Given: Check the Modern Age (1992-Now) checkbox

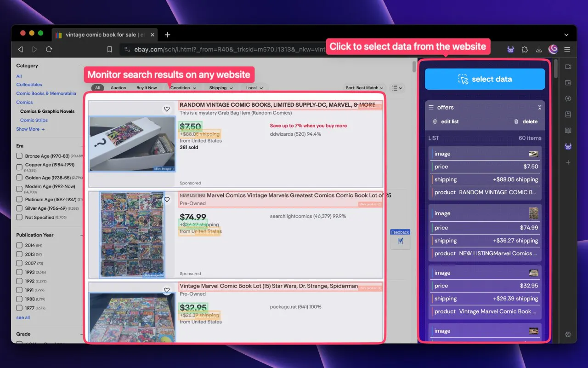Looking at the screenshot, I should 19,188.
